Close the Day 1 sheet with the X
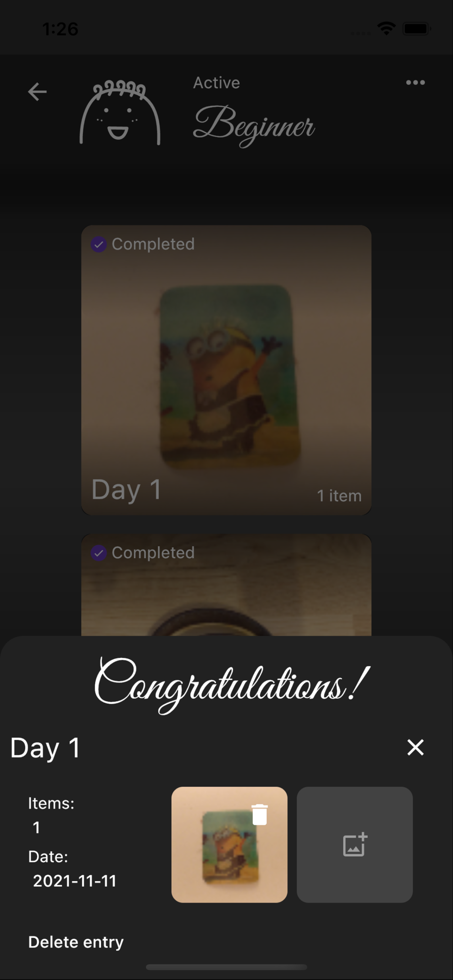 [415, 747]
